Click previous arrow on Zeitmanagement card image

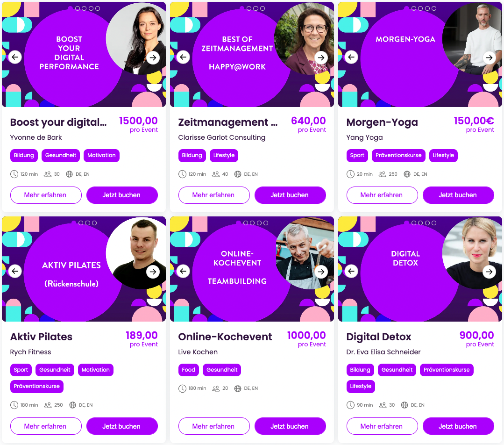point(183,57)
